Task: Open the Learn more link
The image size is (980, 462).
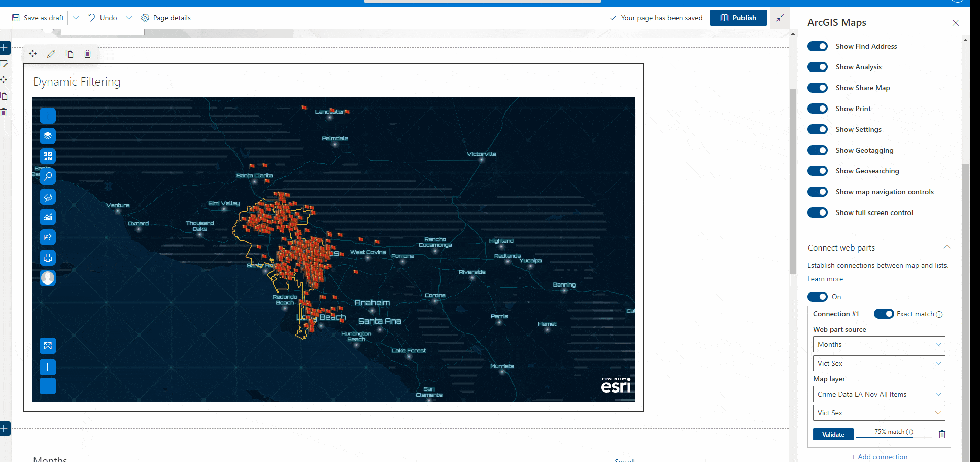Action: click(825, 279)
